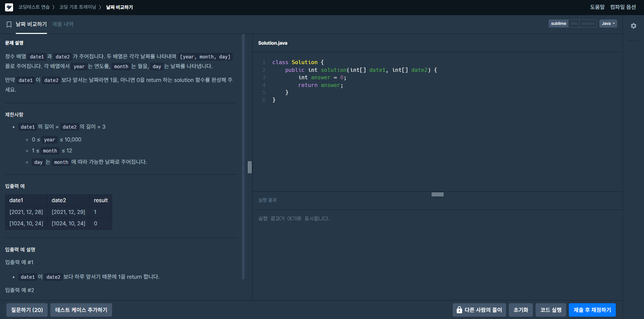
Task: Click 질문하기 (20) button
Action: tap(27, 310)
